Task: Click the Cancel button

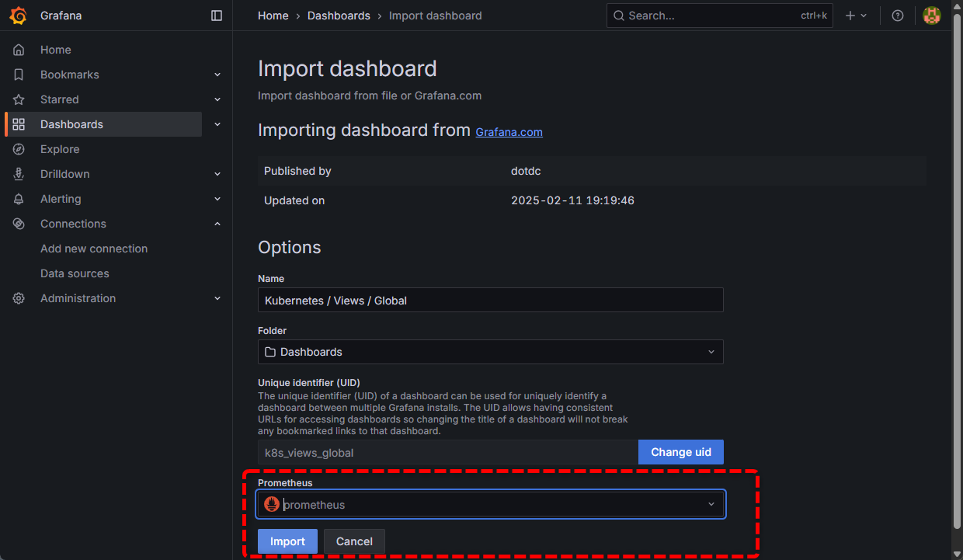Action: point(354,541)
